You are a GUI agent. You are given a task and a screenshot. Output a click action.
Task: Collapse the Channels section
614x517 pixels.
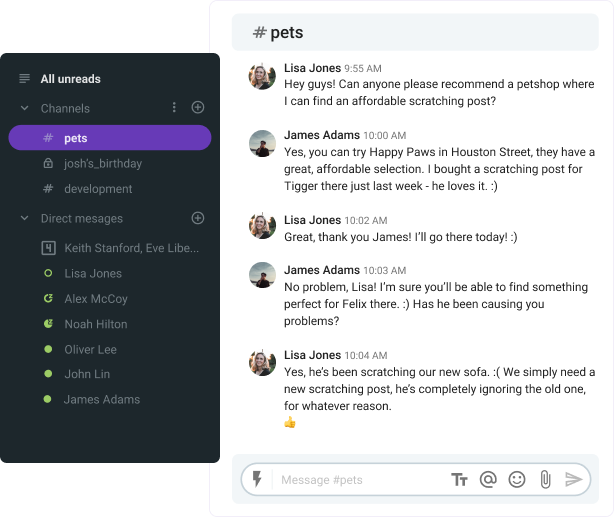[x=24, y=108]
